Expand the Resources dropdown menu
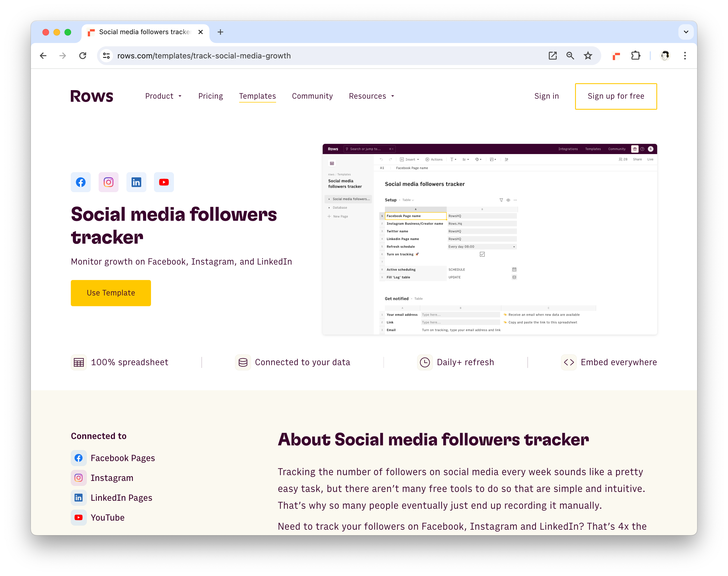728x576 pixels. coord(371,96)
